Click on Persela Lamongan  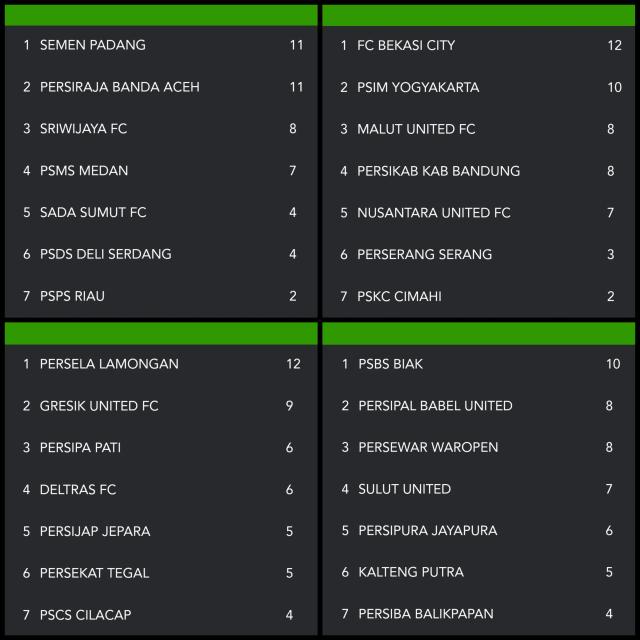click(109, 364)
